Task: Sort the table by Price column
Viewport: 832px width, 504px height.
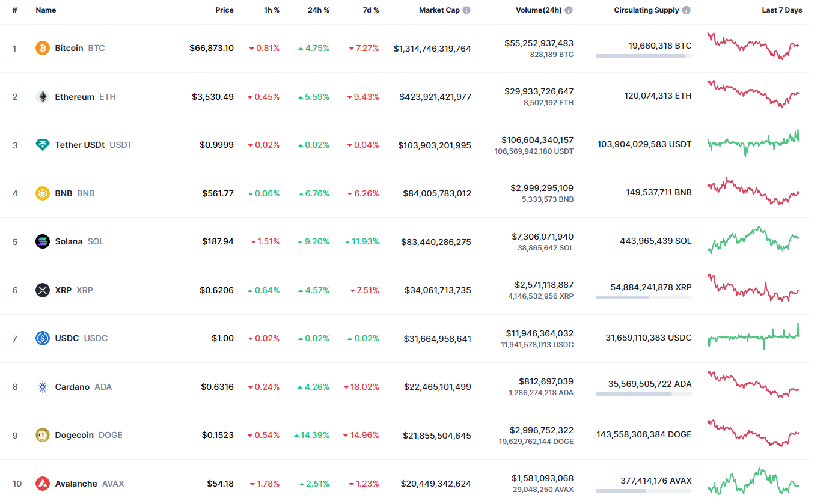Action: click(224, 10)
